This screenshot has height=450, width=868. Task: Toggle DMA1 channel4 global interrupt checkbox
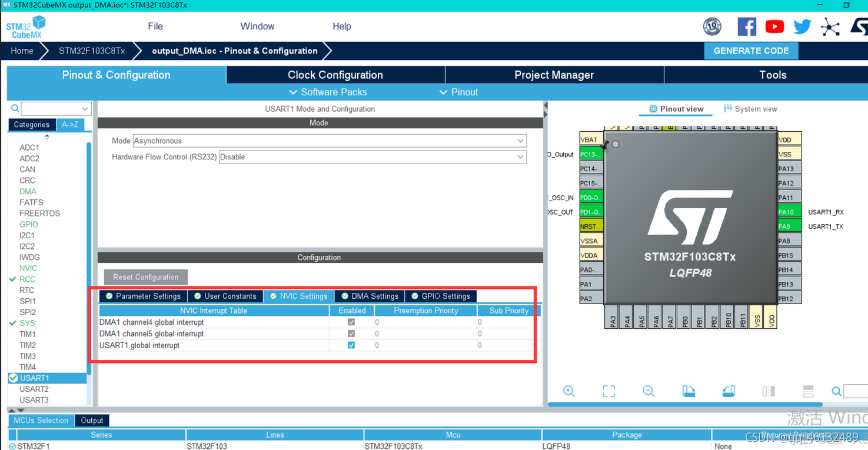(x=351, y=322)
